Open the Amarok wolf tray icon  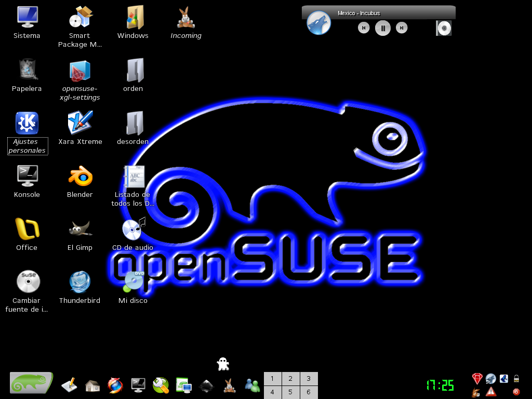pyautogui.click(x=490, y=378)
